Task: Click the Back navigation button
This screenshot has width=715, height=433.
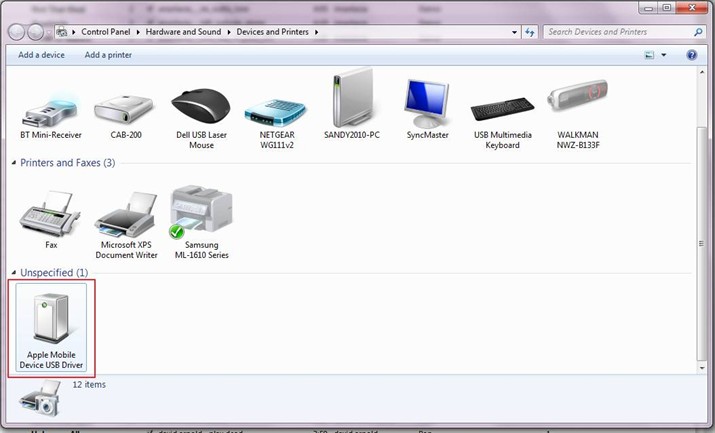Action: [x=16, y=32]
